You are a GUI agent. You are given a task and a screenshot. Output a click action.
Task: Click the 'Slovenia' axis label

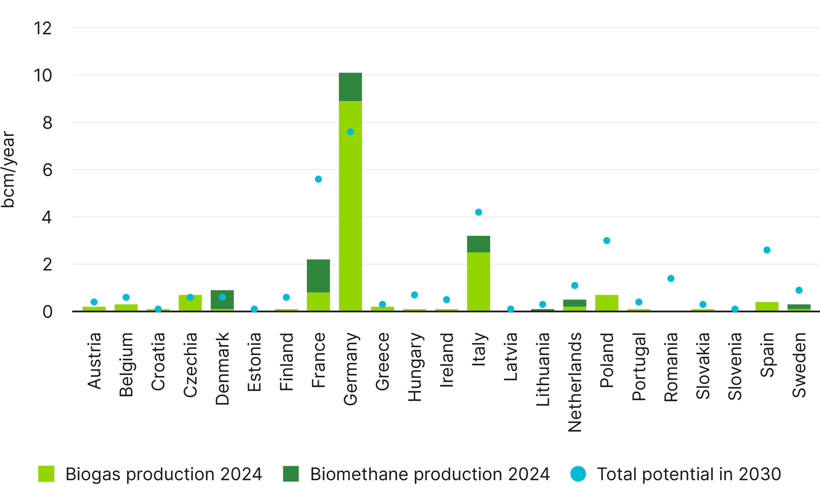(735, 367)
